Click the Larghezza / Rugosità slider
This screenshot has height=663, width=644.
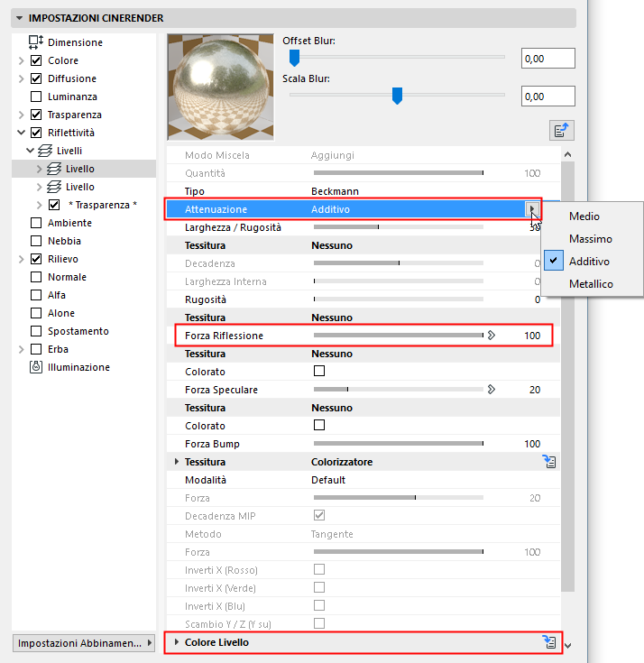[x=399, y=227]
